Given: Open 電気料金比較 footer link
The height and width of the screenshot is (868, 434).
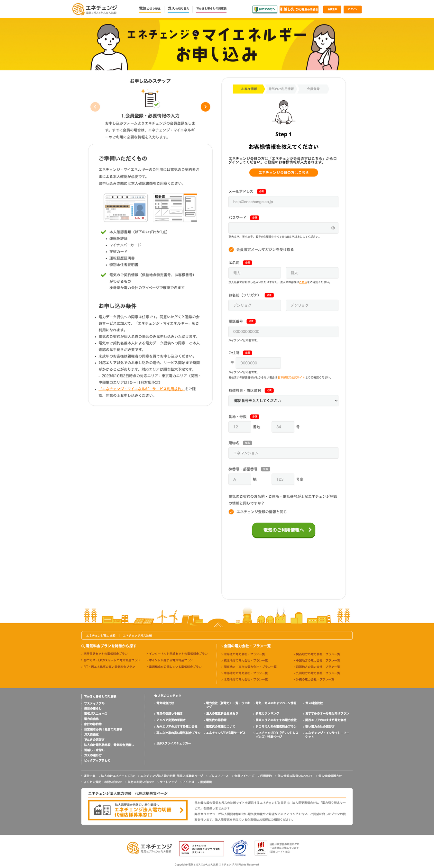Looking at the screenshot, I should pyautogui.click(x=165, y=703).
